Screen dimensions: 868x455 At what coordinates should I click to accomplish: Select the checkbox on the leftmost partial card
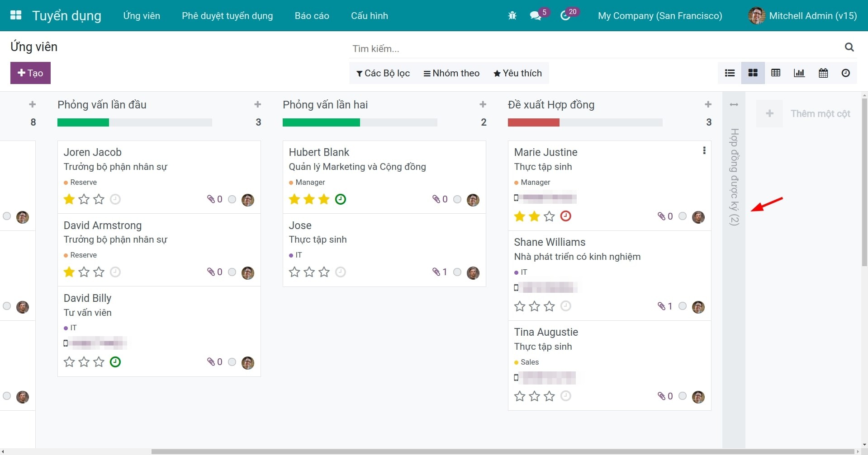pos(6,216)
